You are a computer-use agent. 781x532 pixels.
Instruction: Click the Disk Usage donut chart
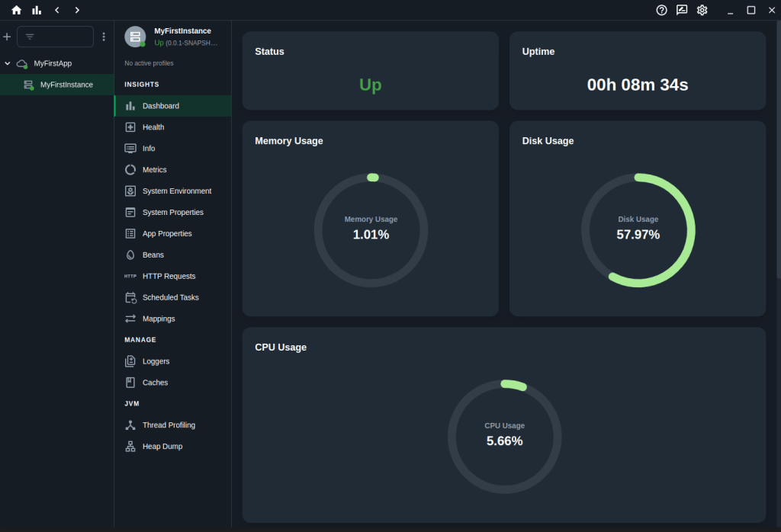pyautogui.click(x=638, y=230)
